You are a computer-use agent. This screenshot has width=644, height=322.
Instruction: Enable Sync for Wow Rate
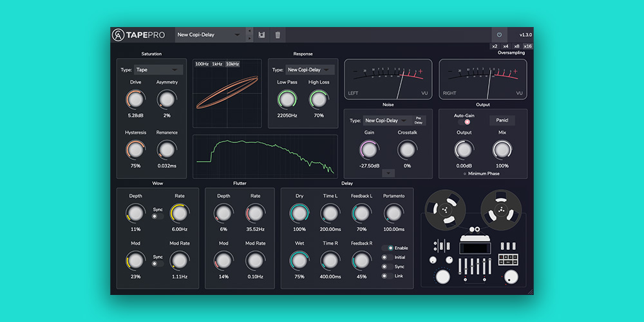pyautogui.click(x=156, y=216)
